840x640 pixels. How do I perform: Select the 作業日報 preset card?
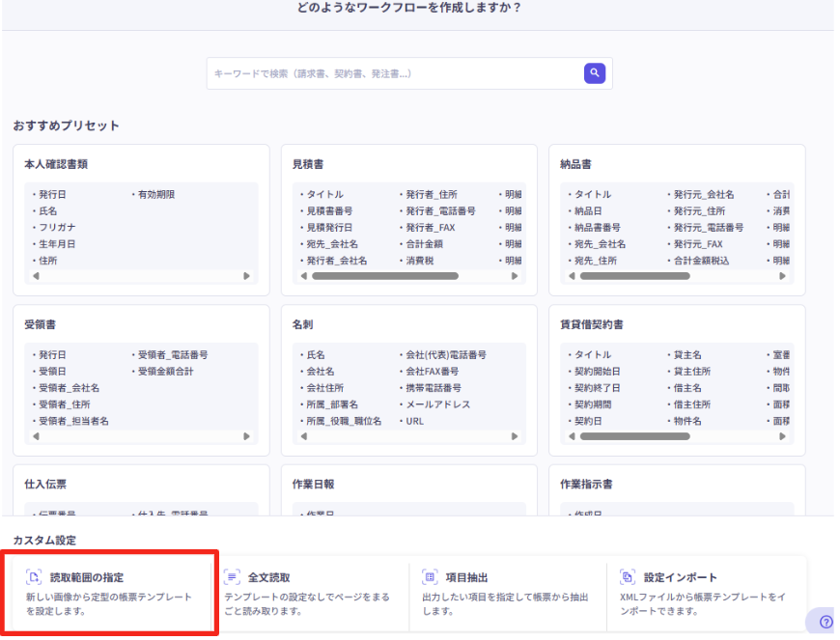pyautogui.click(x=408, y=484)
